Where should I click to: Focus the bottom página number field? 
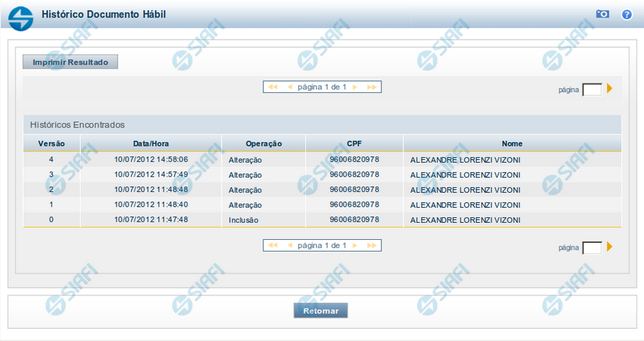[x=591, y=248]
